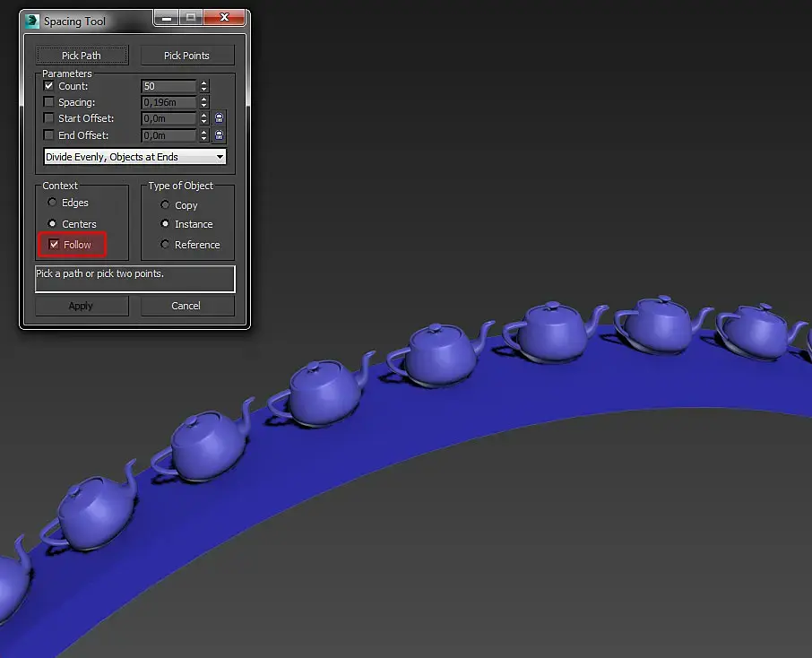The height and width of the screenshot is (658, 812).
Task: Click the Spacing Tool application icon
Action: [32, 22]
